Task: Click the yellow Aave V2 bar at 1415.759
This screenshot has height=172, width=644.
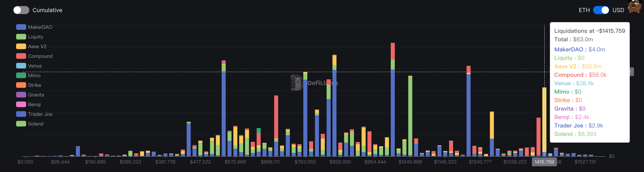Action: 544,120
